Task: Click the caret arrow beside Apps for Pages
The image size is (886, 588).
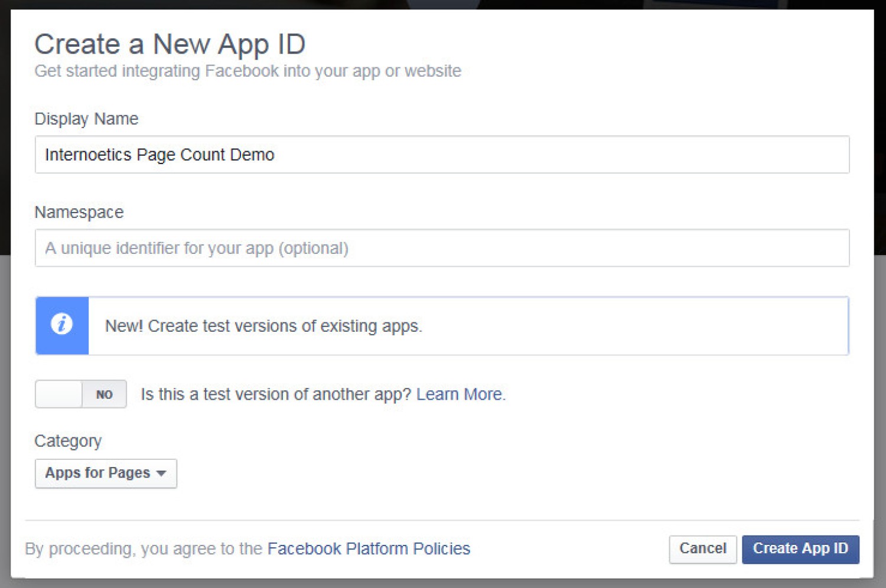Action: click(161, 473)
